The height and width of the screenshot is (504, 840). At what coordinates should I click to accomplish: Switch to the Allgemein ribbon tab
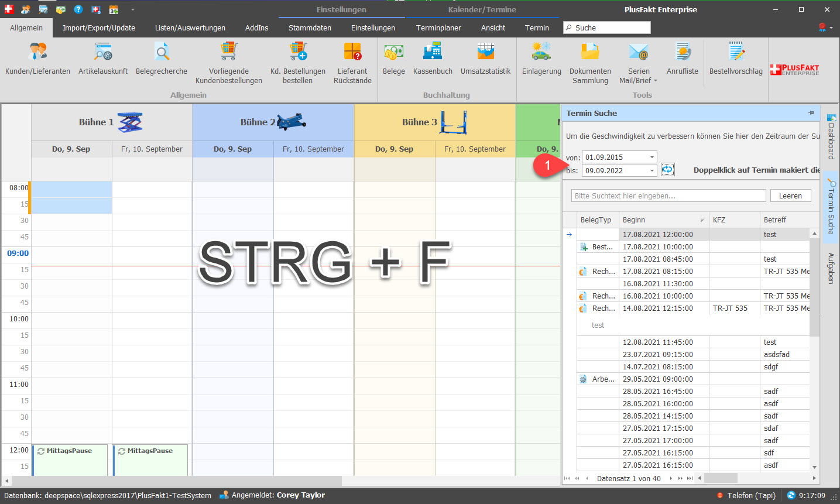pyautogui.click(x=26, y=28)
